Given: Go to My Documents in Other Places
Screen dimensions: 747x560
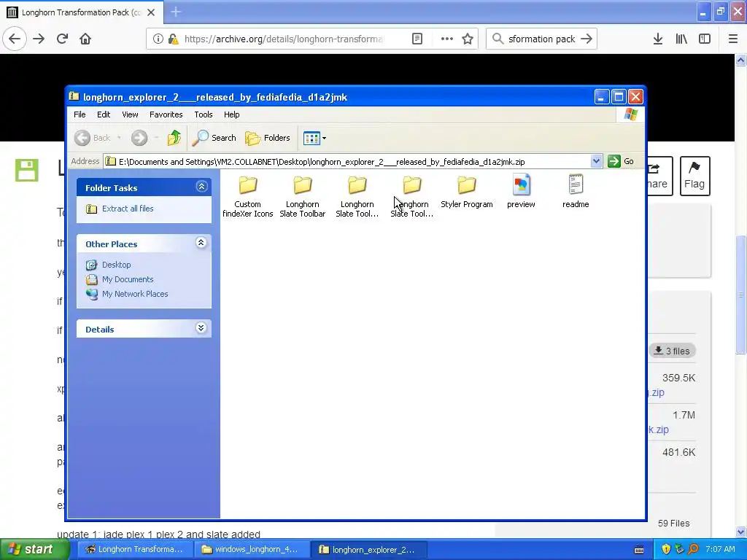Looking at the screenshot, I should [128, 279].
